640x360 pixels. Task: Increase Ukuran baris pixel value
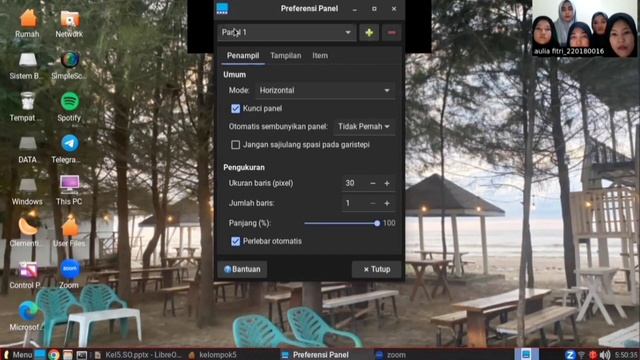click(387, 184)
